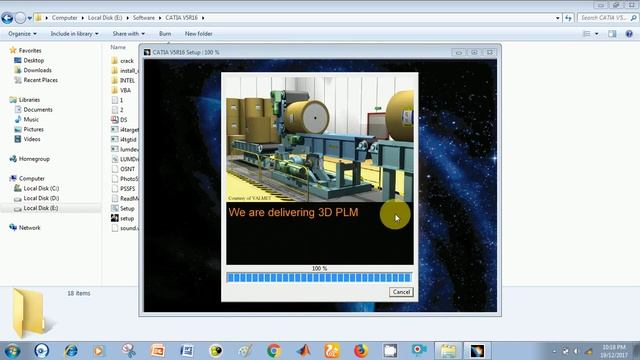Select the Setup file with capital S

(127, 208)
